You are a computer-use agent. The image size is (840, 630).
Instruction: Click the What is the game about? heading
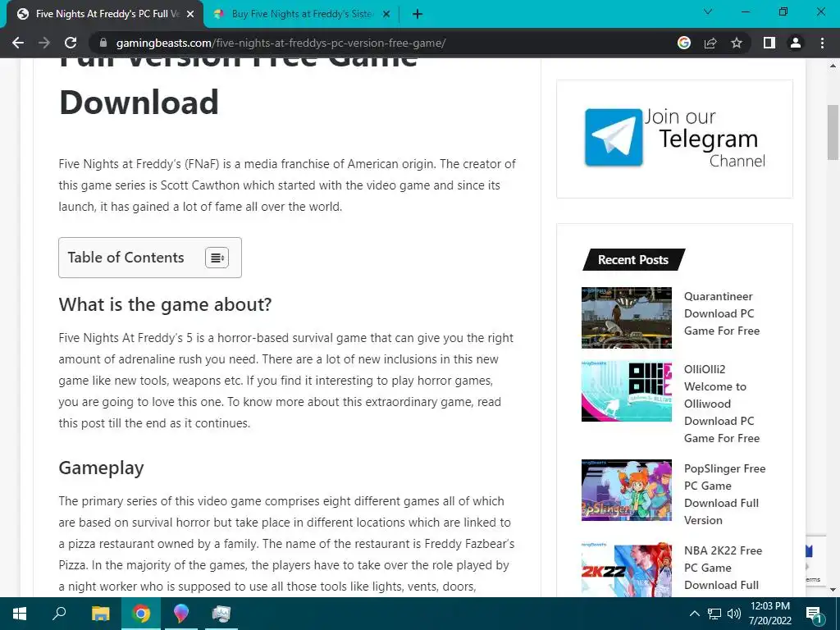pyautogui.click(x=165, y=304)
